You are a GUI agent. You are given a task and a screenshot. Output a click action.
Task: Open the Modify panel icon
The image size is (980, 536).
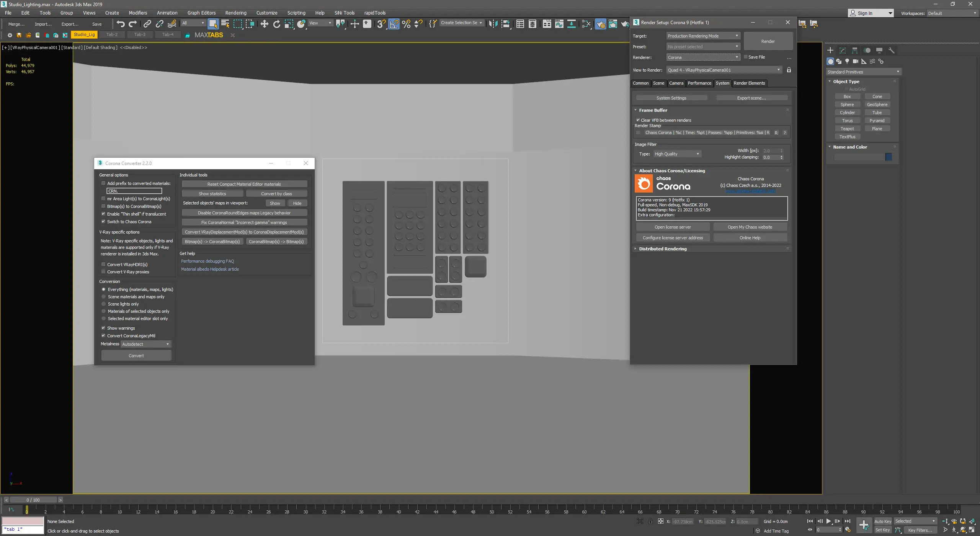(x=843, y=51)
